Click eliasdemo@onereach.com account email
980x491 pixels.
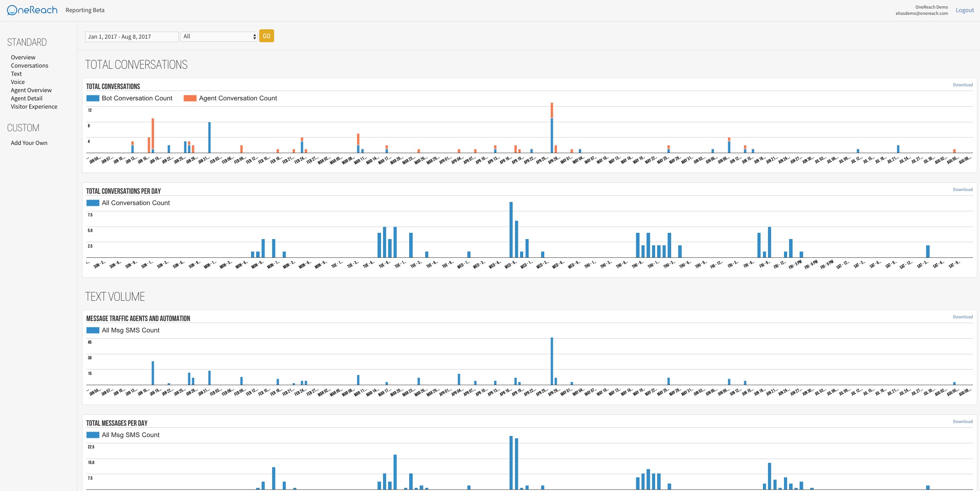click(921, 13)
